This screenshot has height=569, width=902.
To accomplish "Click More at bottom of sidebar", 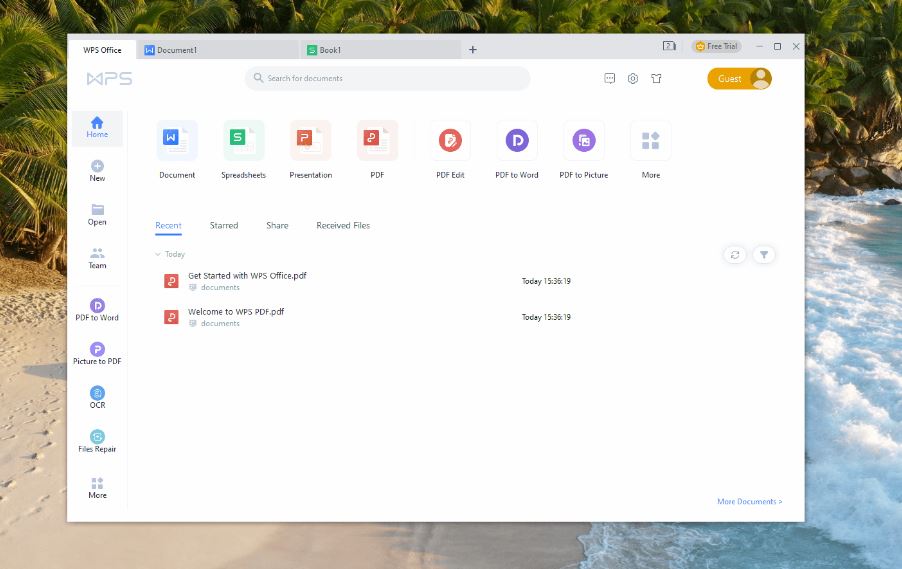I will (x=97, y=488).
